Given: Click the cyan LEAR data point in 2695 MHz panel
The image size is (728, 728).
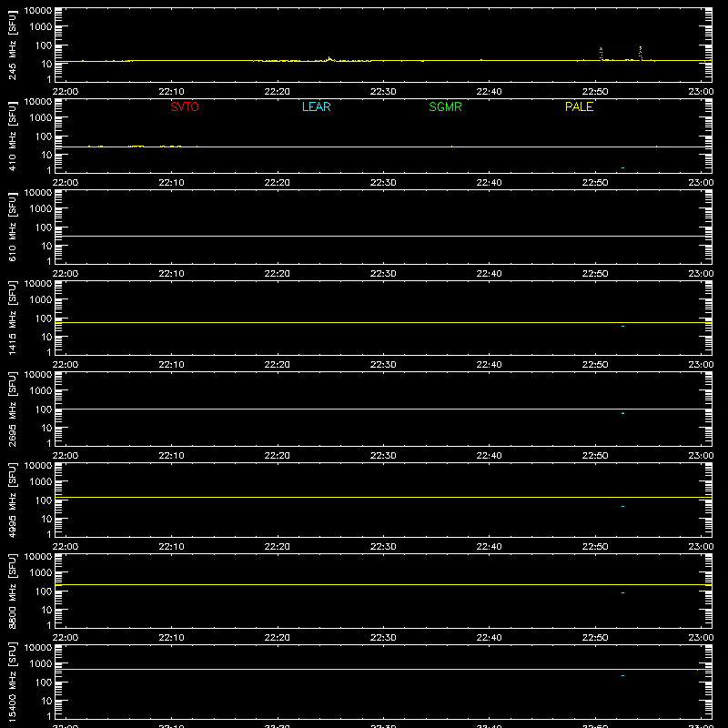Looking at the screenshot, I should (622, 413).
